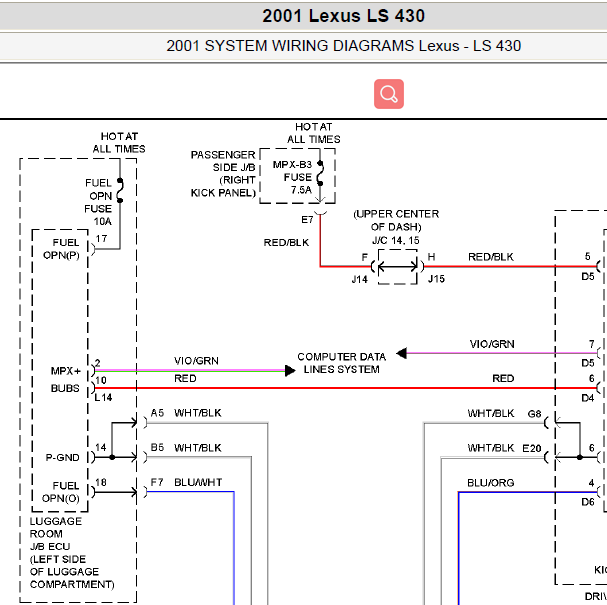
Task: Click the 'MPX+' terminal label
Action: (x=66, y=371)
